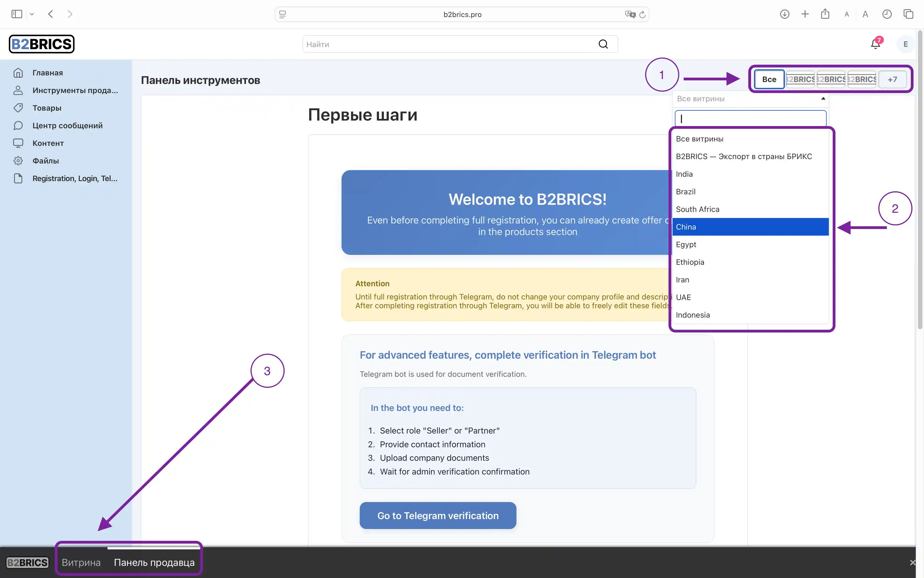Image resolution: width=924 pixels, height=578 pixels.
Task: Show the tab overview icon
Action: [908, 14]
